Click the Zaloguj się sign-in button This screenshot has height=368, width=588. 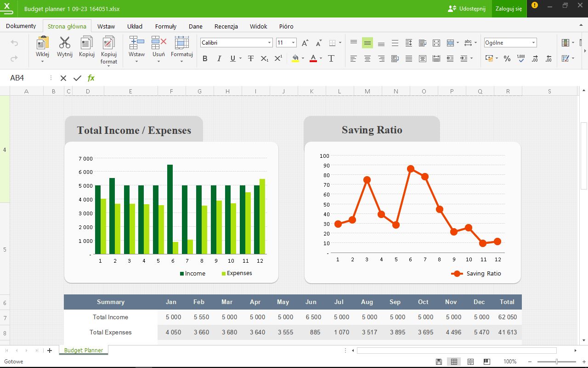[509, 9]
